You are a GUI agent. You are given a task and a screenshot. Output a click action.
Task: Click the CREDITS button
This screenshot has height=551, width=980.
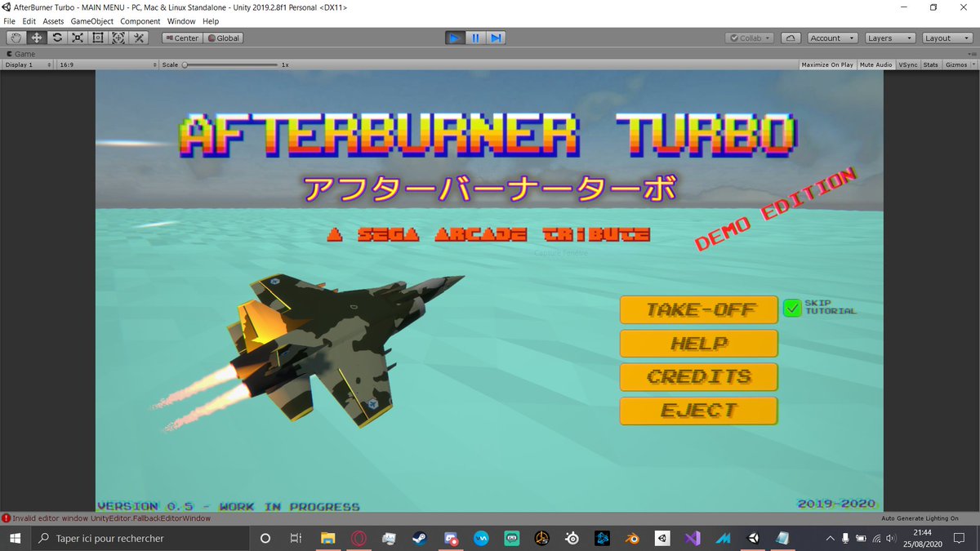click(699, 376)
